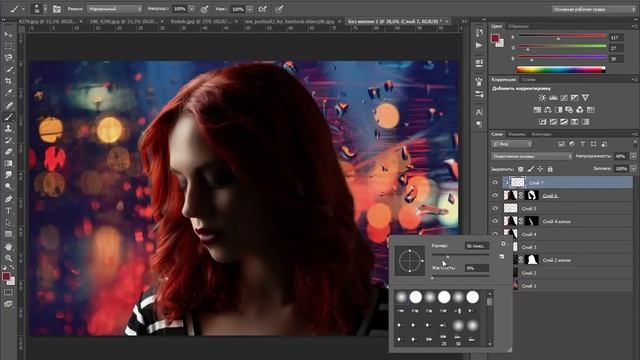Open brush picker gear settings menu
This screenshot has width=640, height=360.
[x=503, y=244]
